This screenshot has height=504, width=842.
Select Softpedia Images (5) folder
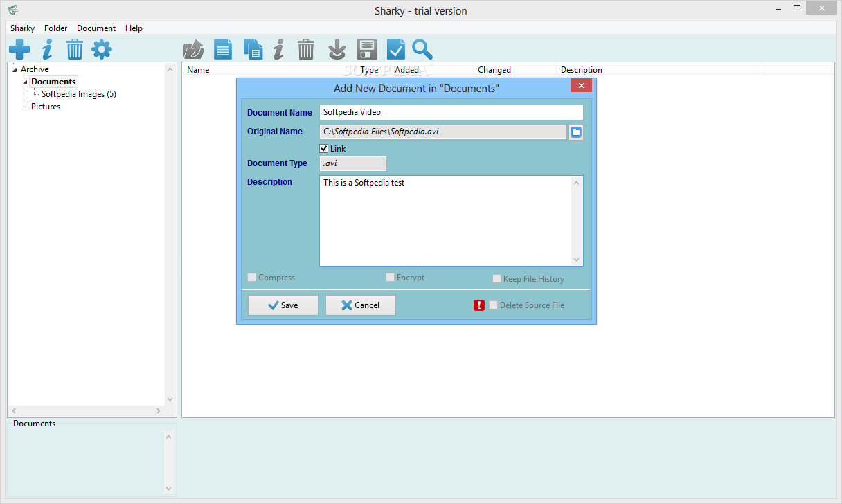point(79,94)
